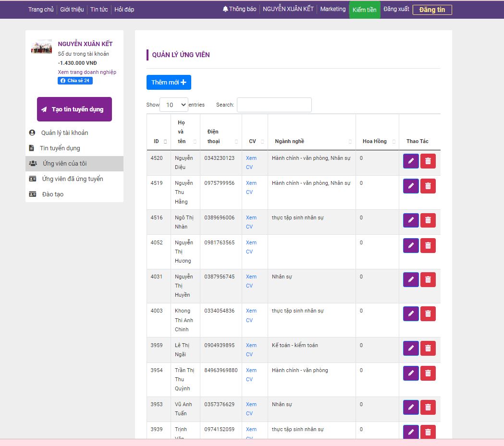Sort candidates by Hoa Hồng column
Image resolution: width=504 pixels, height=446 pixels.
coord(377,141)
